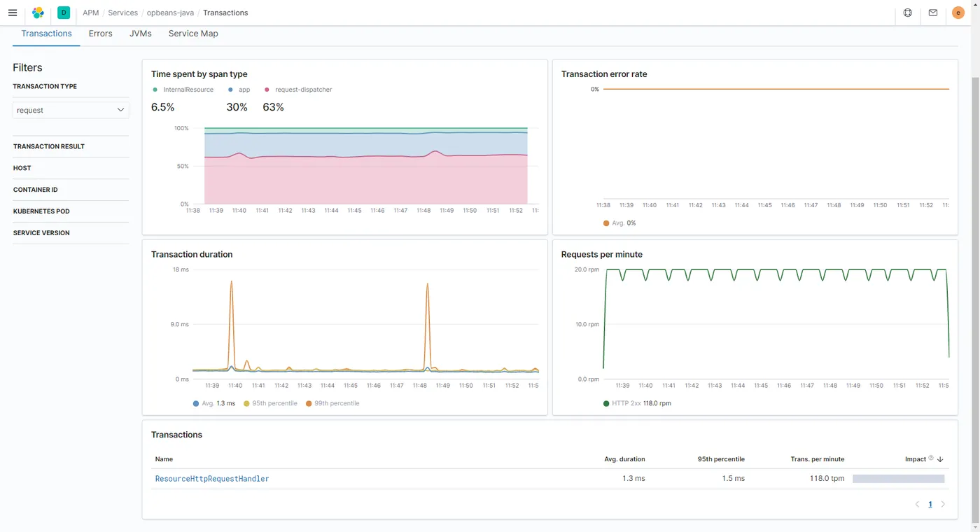Viewport: 980px width, 532px height.
Task: Switch to the JVMs tab
Action: coord(141,34)
